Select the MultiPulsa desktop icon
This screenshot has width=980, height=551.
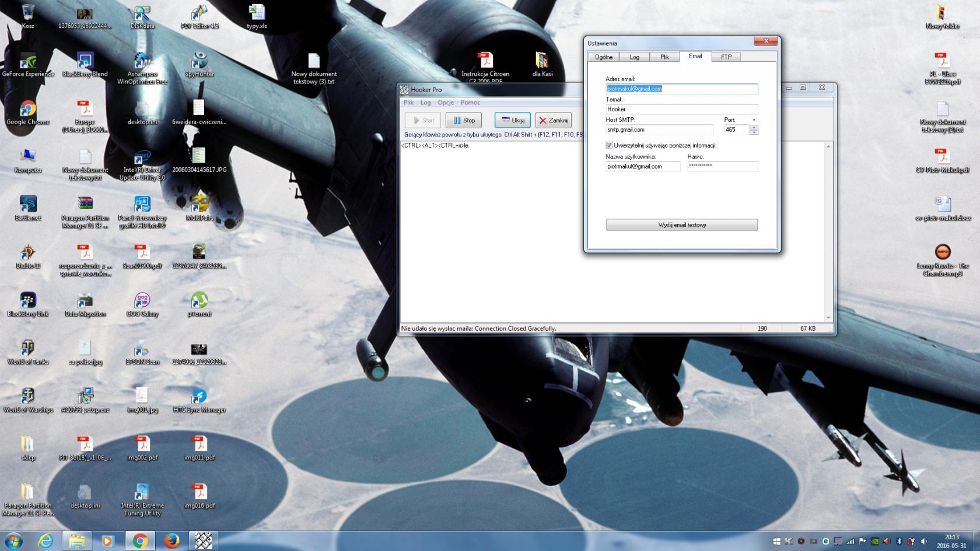pyautogui.click(x=199, y=209)
